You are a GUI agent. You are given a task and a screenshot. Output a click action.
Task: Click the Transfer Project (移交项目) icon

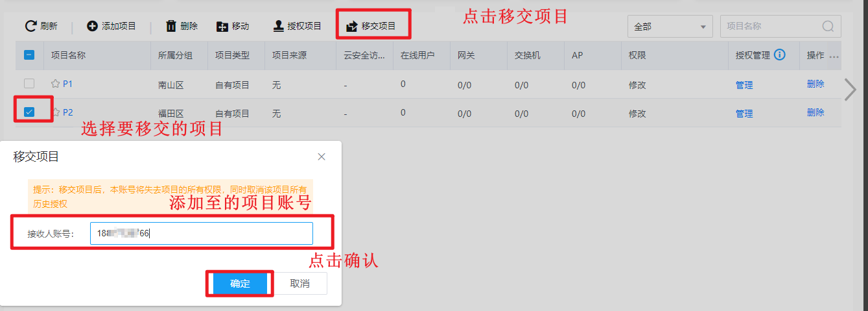point(352,27)
